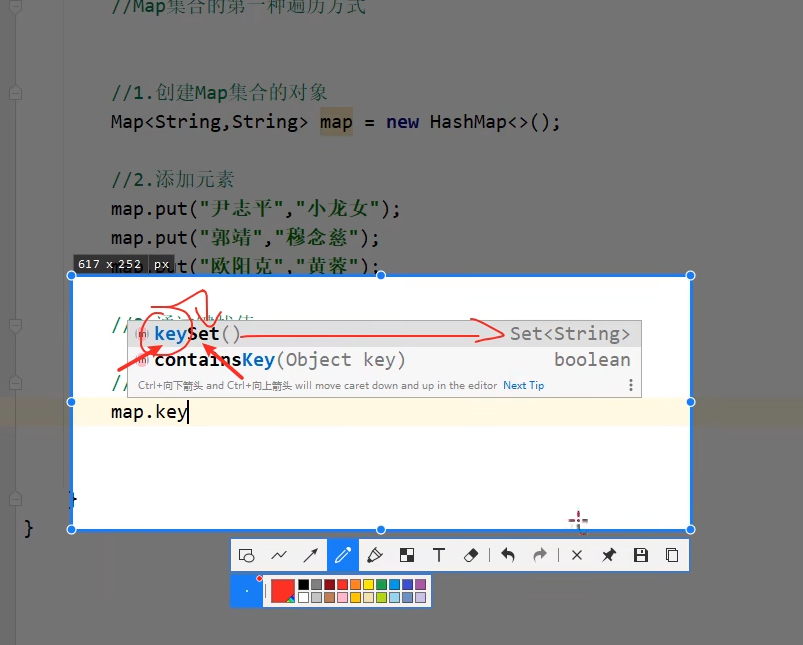Pick the cream beige swatch

point(368,597)
